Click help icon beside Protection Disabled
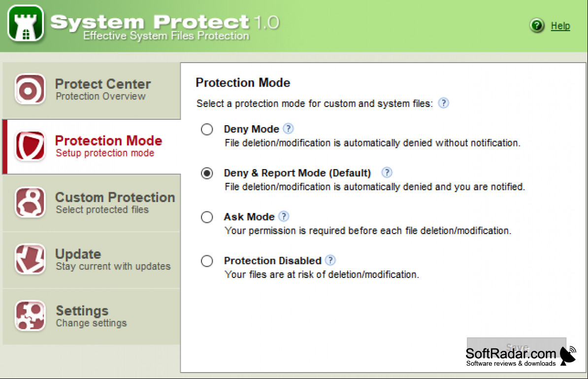Viewport: 588px width, 379px height. click(330, 260)
